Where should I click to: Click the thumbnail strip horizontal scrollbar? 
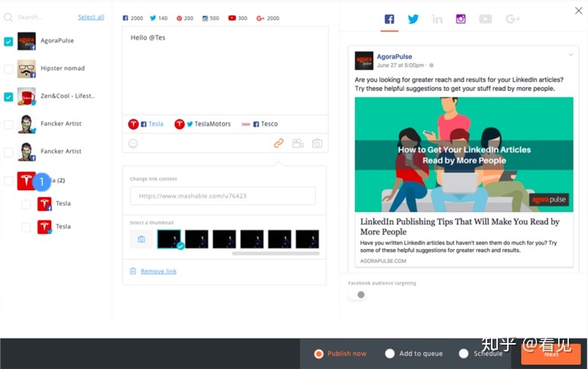click(x=276, y=254)
